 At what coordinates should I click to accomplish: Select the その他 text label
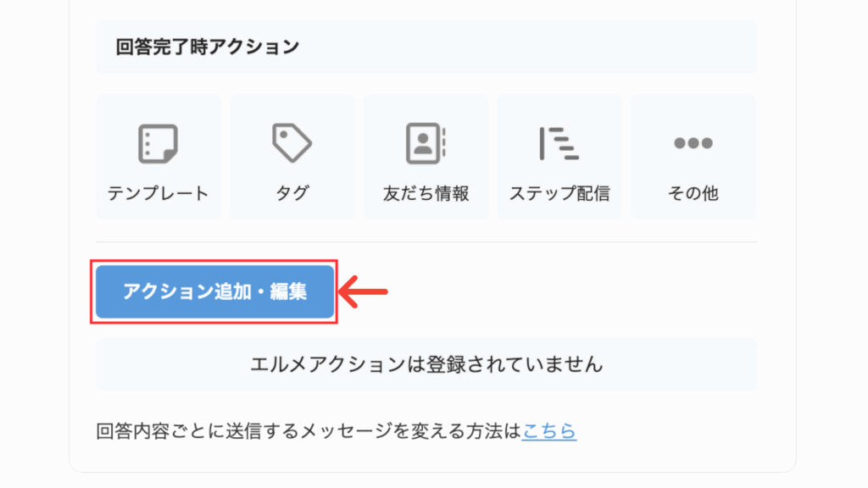click(693, 193)
